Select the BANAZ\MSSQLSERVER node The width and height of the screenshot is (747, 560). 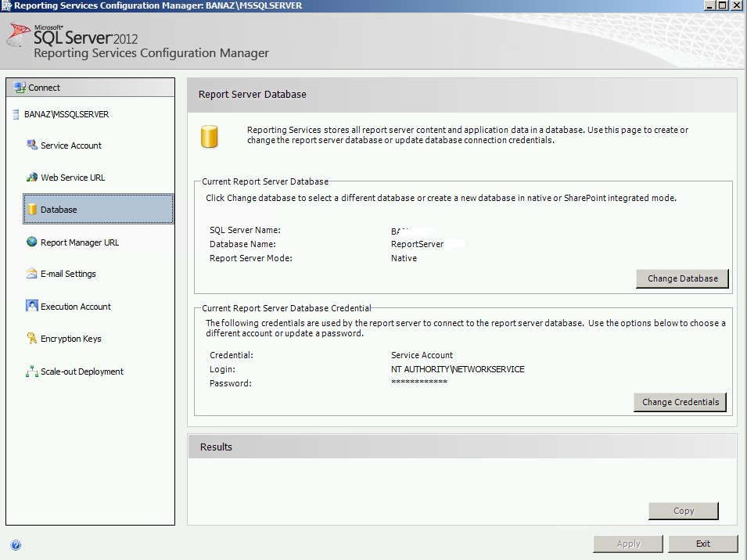click(x=66, y=114)
